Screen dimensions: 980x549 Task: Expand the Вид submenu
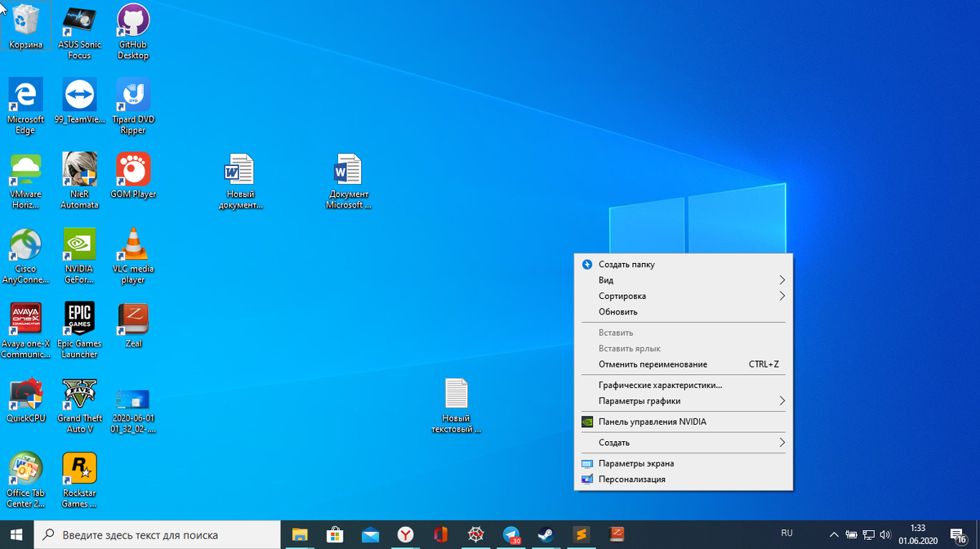(683, 280)
